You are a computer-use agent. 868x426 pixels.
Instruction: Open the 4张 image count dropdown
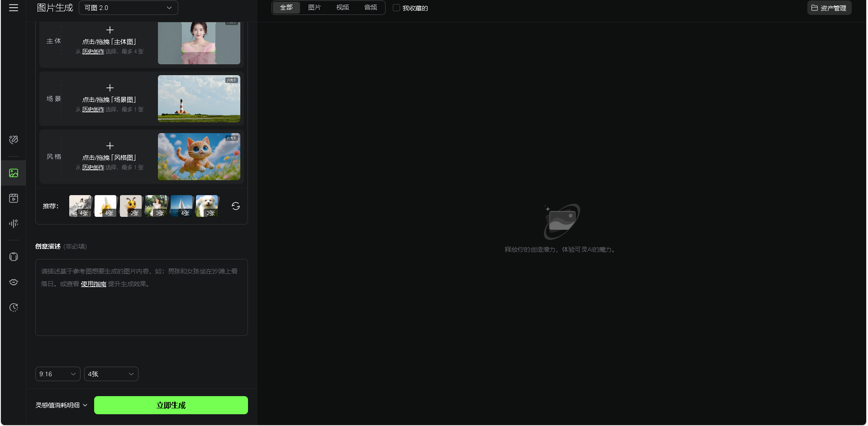(111, 374)
